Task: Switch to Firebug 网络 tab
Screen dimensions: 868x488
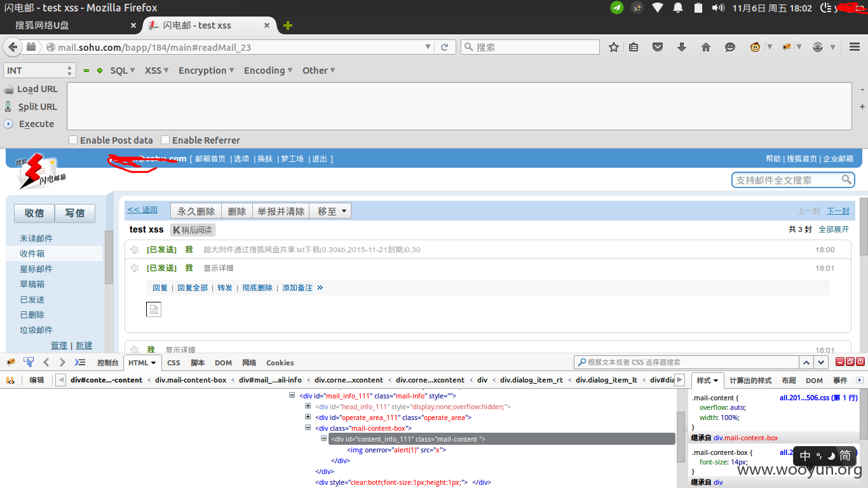Action: click(x=249, y=363)
